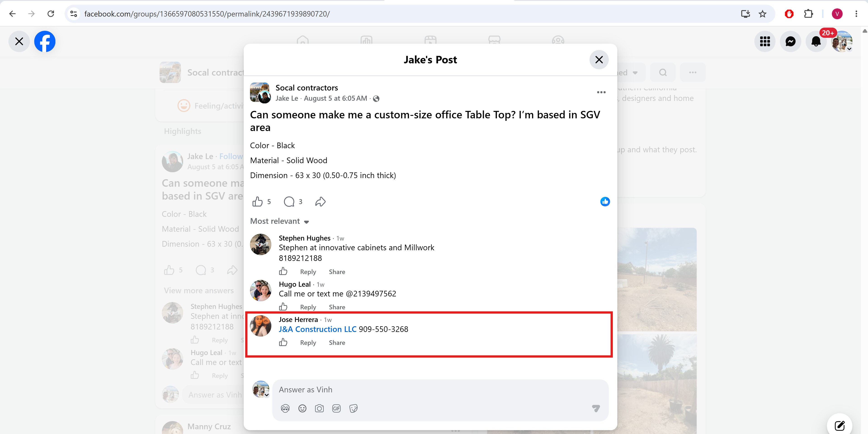Open the emoji picker in the answer box
This screenshot has width=868, height=434.
click(x=302, y=409)
